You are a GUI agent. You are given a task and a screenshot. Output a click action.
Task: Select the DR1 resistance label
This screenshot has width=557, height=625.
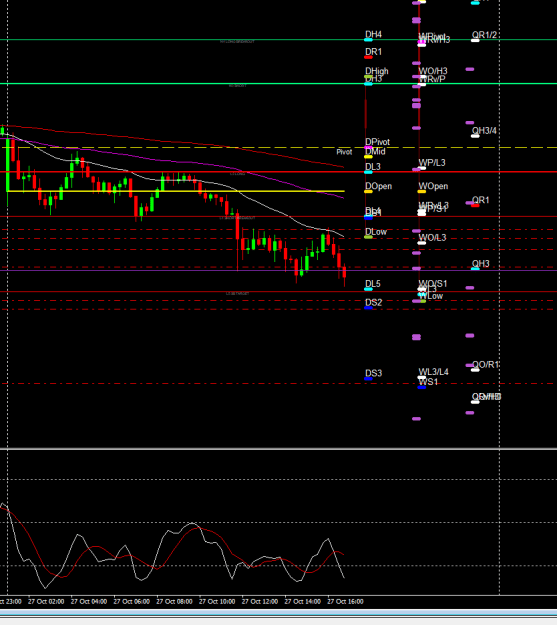[374, 52]
